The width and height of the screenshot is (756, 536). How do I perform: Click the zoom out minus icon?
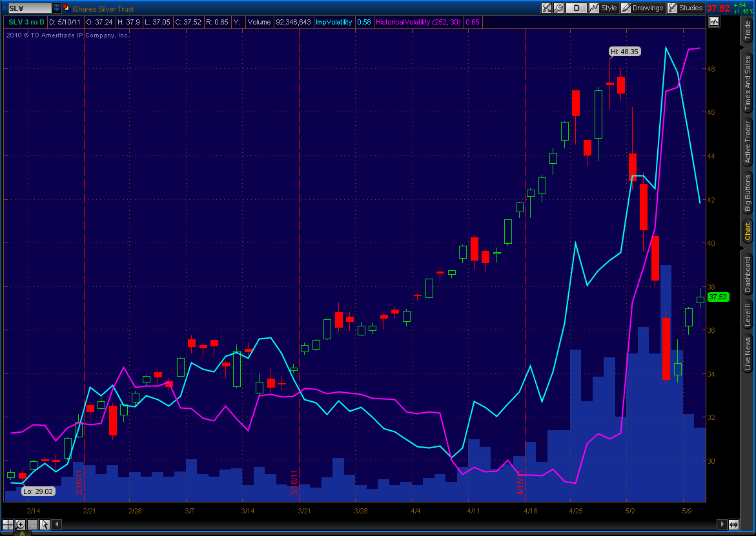tap(33, 524)
